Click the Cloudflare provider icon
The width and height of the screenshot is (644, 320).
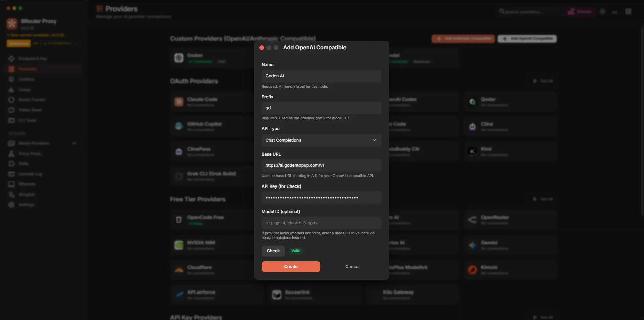tap(179, 270)
